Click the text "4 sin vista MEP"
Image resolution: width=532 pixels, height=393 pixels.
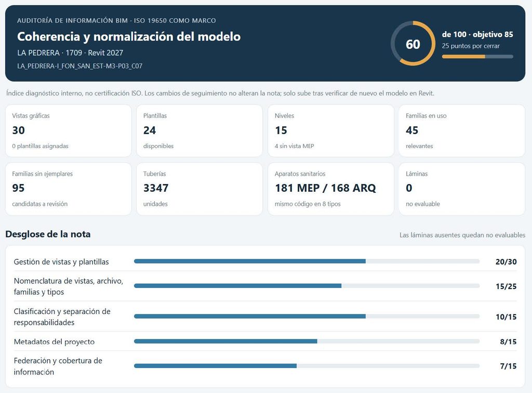click(294, 146)
